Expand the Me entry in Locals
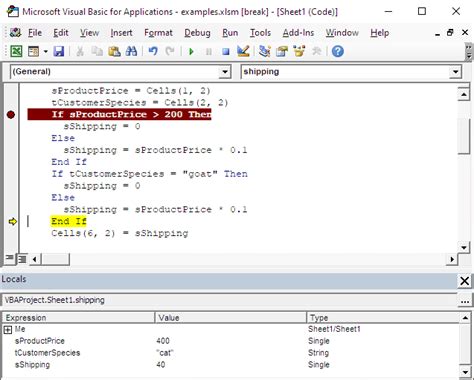This screenshot has width=474, height=380. point(7,330)
